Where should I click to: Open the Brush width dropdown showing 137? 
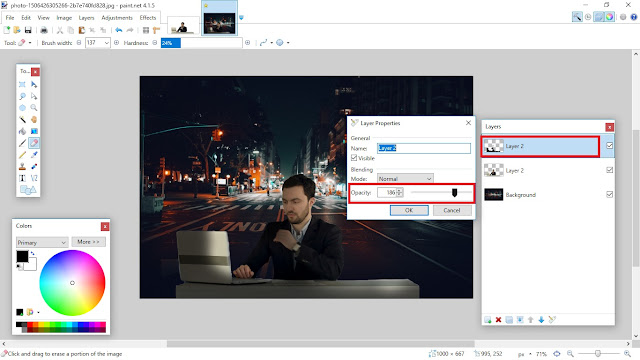(106, 43)
